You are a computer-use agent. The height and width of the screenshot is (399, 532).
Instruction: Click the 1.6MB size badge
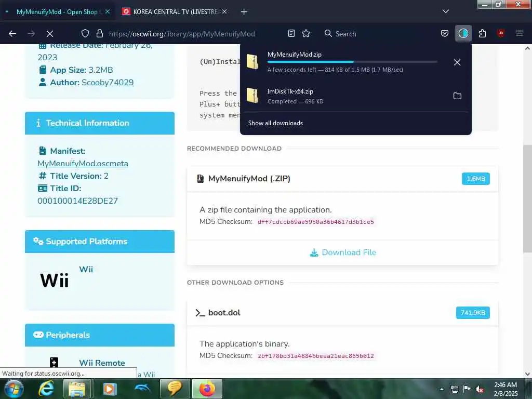(476, 179)
